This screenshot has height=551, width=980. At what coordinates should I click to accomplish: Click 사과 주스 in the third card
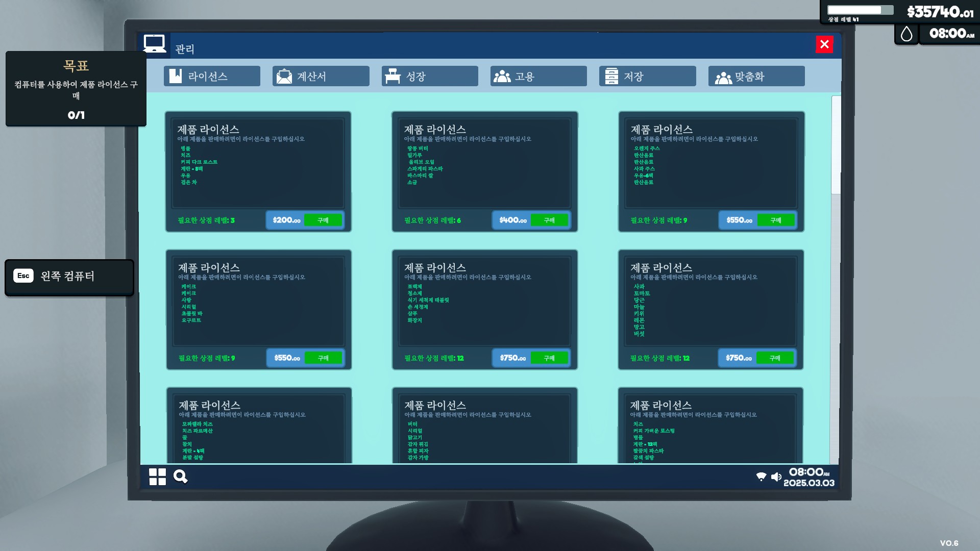(x=644, y=169)
